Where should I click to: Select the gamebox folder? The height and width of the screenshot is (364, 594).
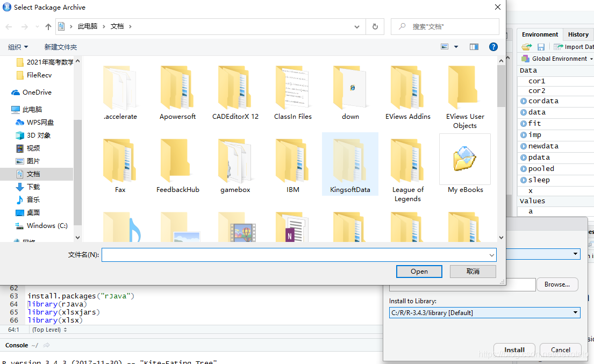tap(235, 166)
